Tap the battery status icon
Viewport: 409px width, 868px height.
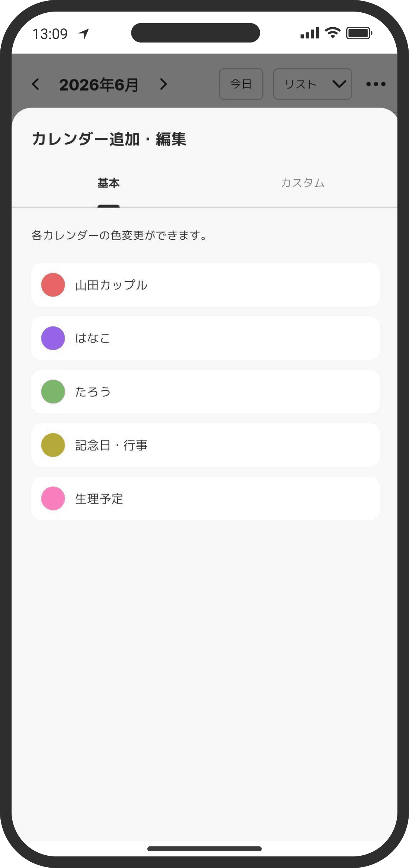pos(359,33)
